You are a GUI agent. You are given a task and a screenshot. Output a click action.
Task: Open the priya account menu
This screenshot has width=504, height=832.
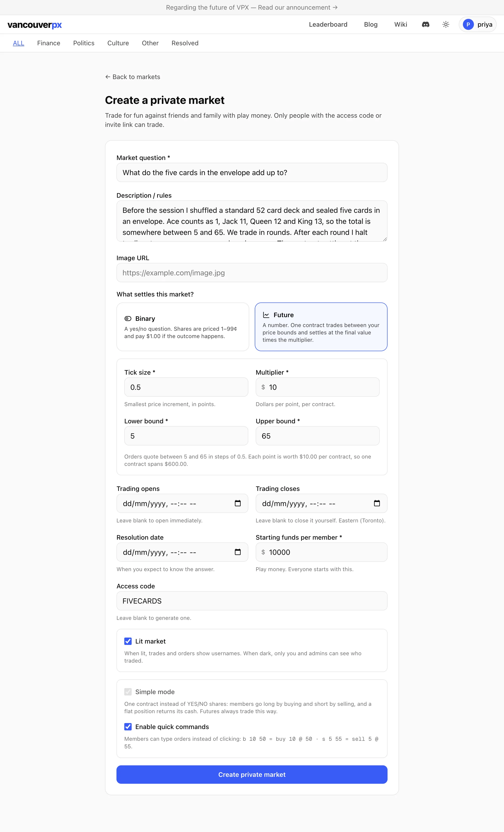(x=477, y=24)
